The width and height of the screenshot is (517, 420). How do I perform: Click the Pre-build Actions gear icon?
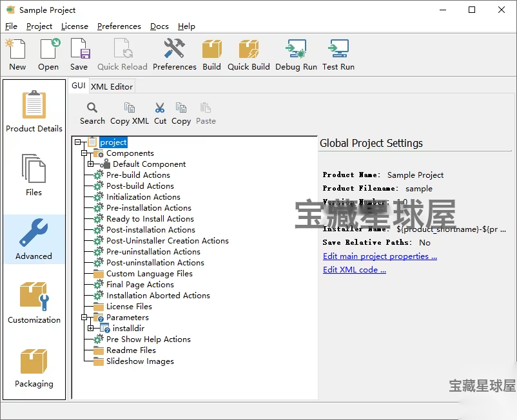(x=98, y=175)
